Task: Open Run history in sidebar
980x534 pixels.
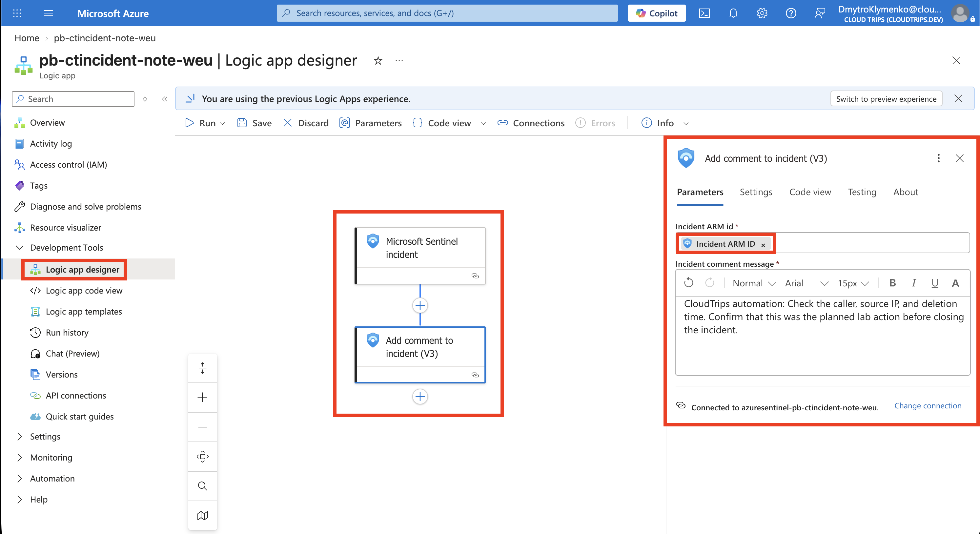Action: tap(67, 332)
